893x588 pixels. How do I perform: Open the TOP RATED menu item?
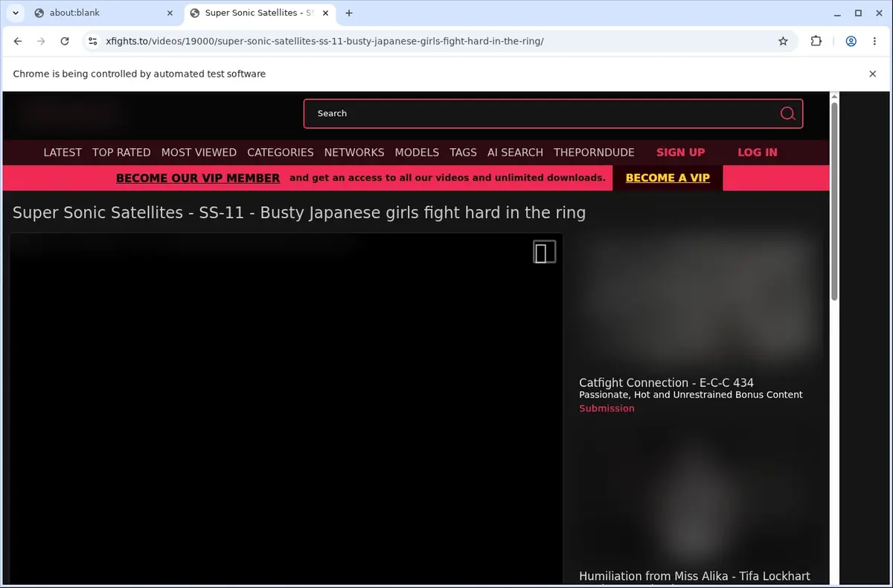pos(121,152)
